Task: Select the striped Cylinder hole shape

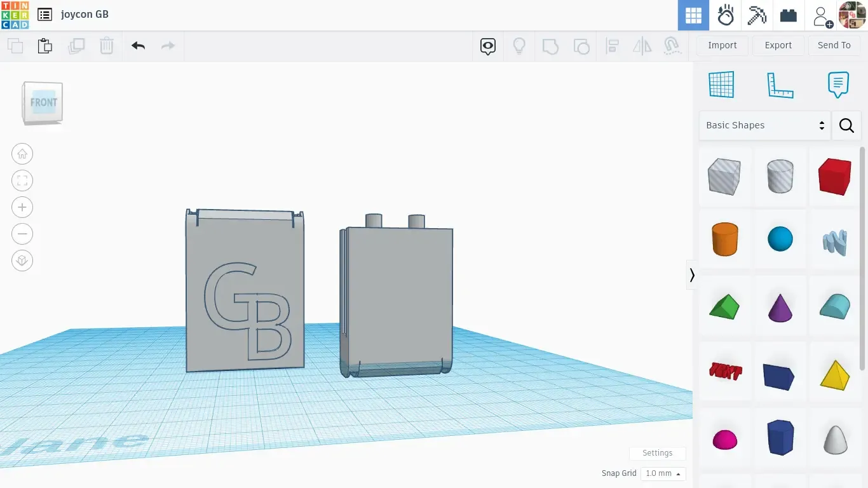Action: tap(780, 177)
